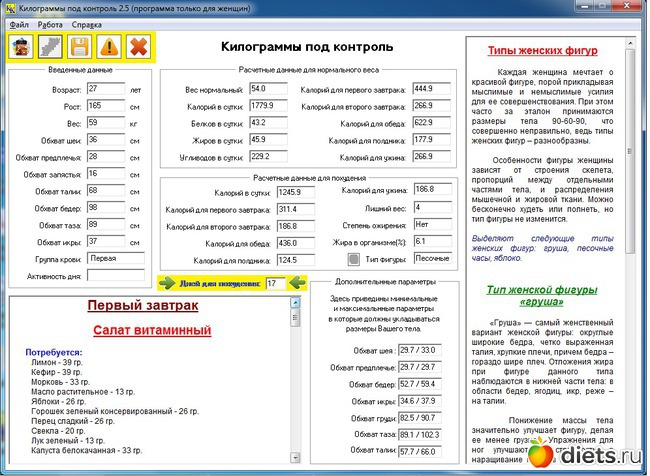Click the gray staircase toolbar icon
This screenshot has height=476, width=650.
point(50,46)
